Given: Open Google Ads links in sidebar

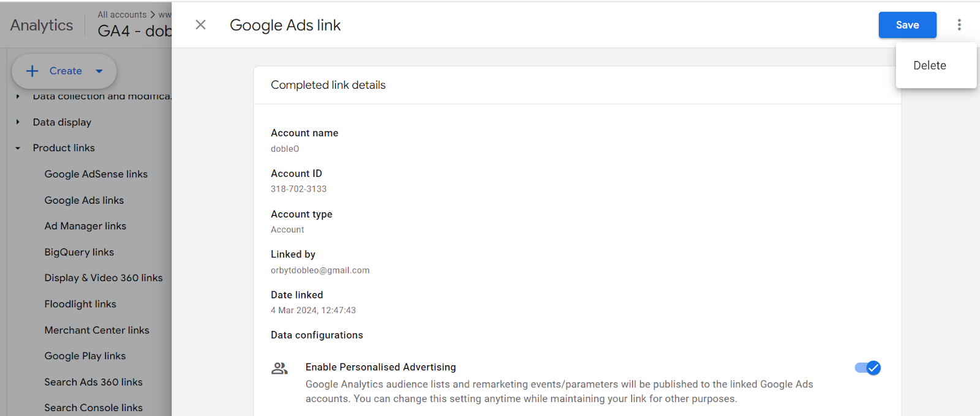Looking at the screenshot, I should tap(84, 201).
